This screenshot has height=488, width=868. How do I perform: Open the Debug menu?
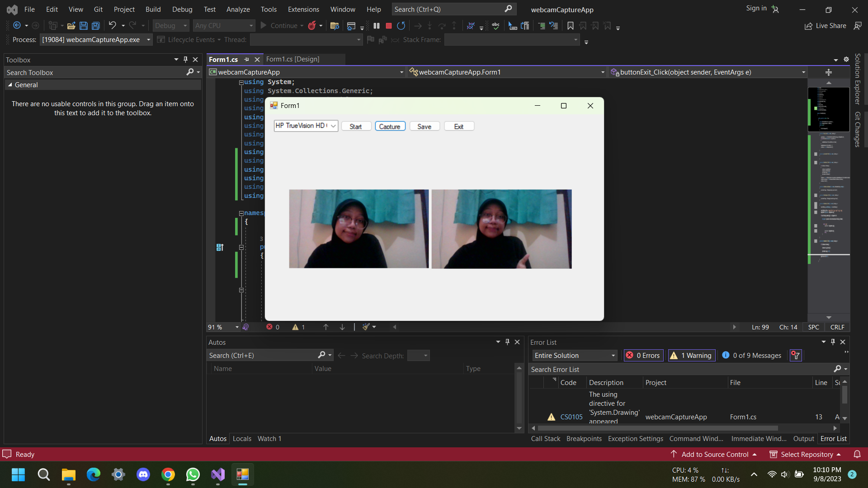(182, 9)
